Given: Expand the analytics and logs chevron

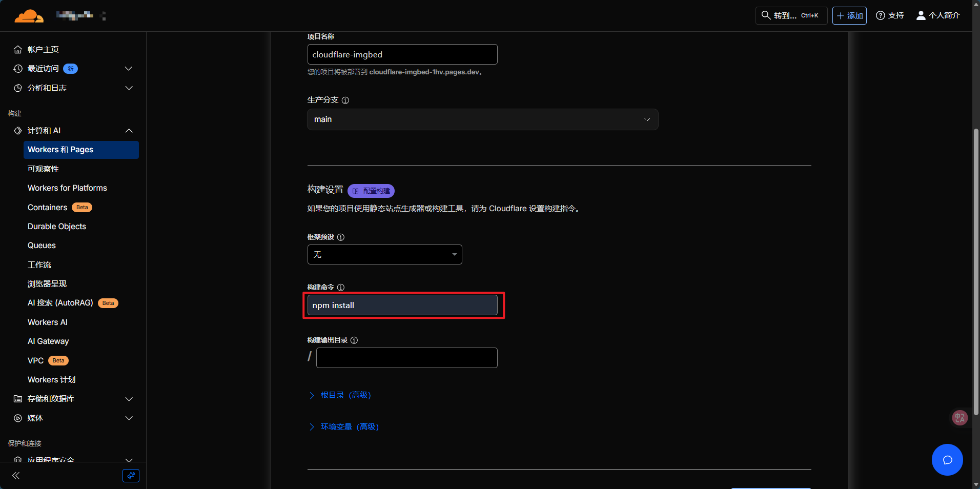Looking at the screenshot, I should coord(129,88).
